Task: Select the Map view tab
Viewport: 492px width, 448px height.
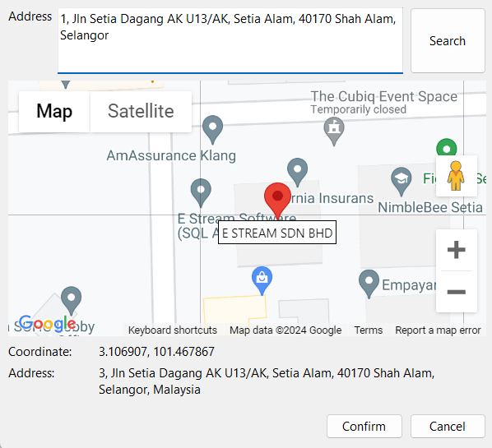Action: coord(54,111)
